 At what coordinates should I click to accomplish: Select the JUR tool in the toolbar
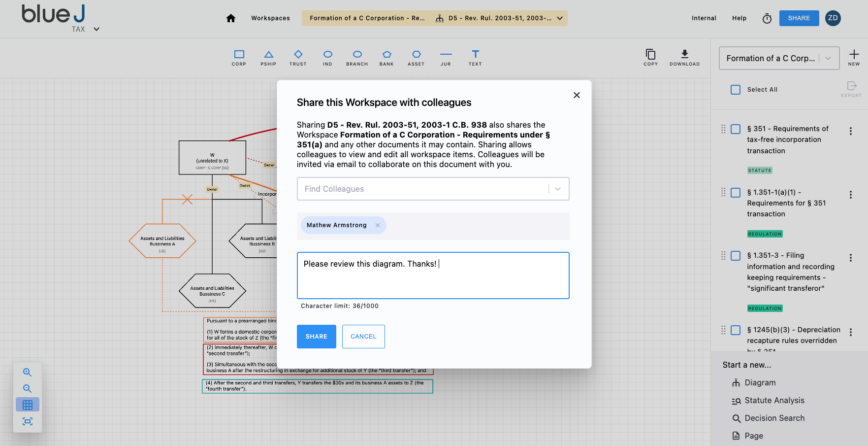point(446,58)
